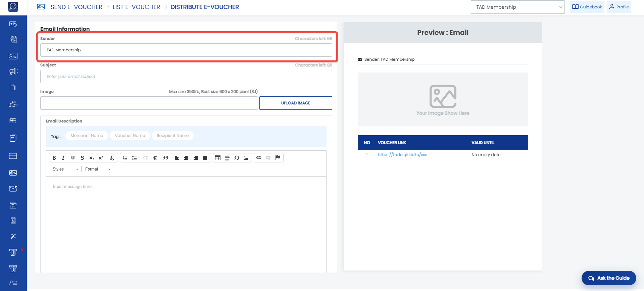Screen dimensions: 644x291
Task: Insert an image via editor toolbar
Action: pyautogui.click(x=246, y=158)
